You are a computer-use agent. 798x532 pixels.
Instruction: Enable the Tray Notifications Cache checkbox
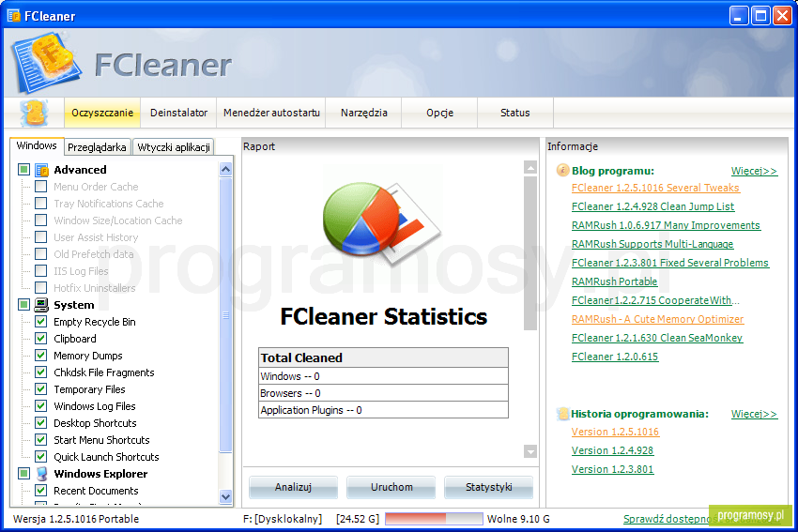click(x=40, y=204)
